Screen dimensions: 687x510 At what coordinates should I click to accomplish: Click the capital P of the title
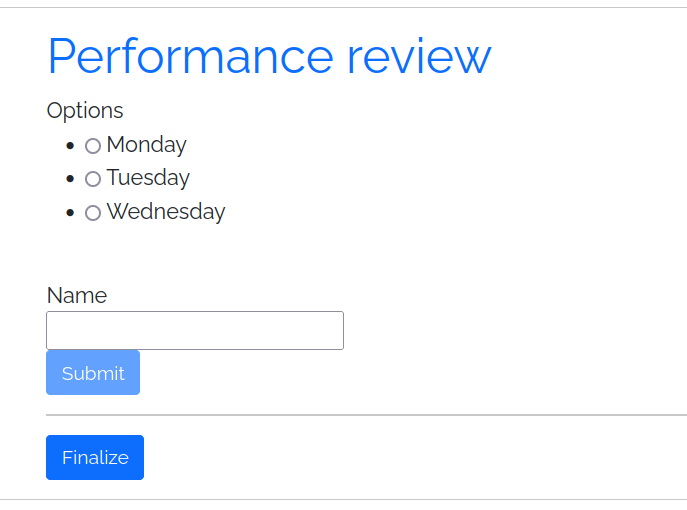(x=62, y=57)
